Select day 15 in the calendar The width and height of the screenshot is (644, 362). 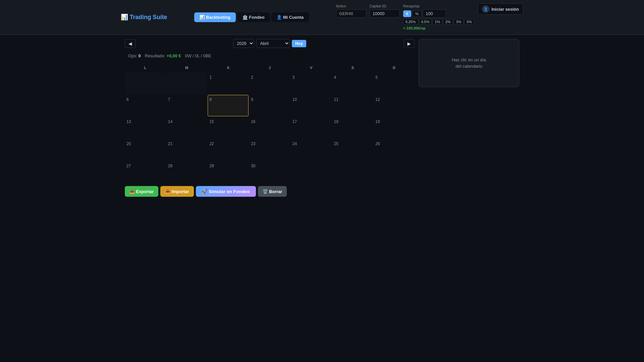(228, 127)
